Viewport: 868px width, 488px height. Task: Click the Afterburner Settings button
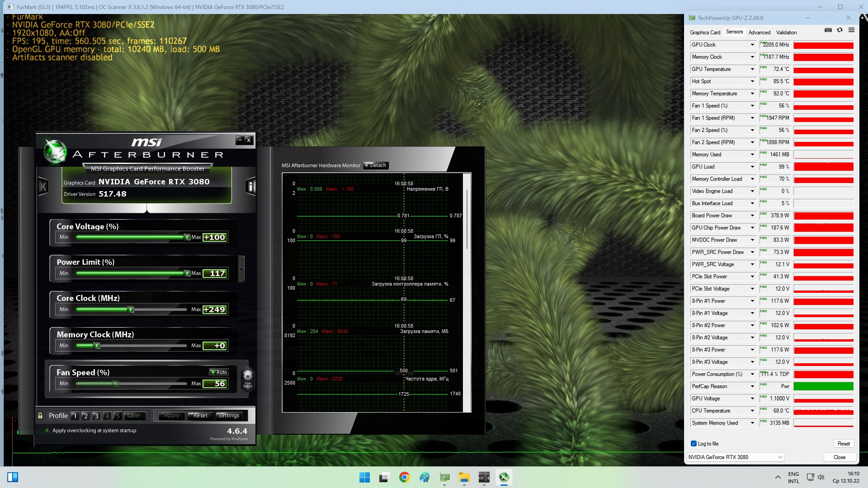point(229,416)
